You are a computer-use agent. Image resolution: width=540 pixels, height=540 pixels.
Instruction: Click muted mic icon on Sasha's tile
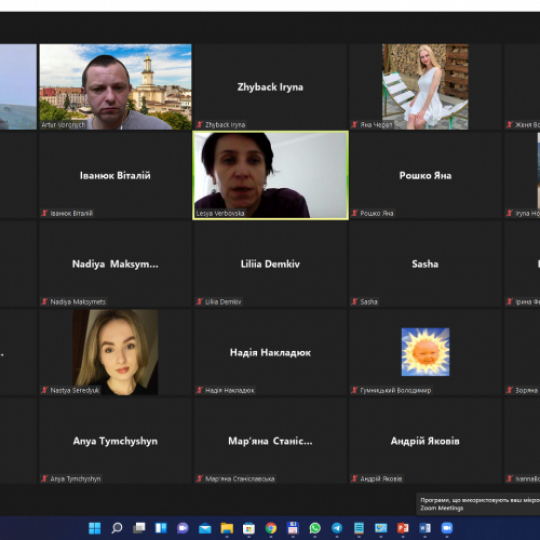[354, 302]
